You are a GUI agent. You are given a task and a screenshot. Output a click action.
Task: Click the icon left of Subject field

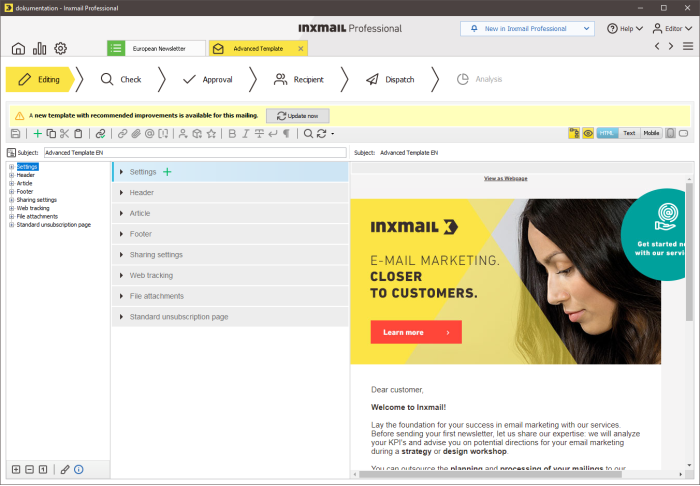point(11,153)
